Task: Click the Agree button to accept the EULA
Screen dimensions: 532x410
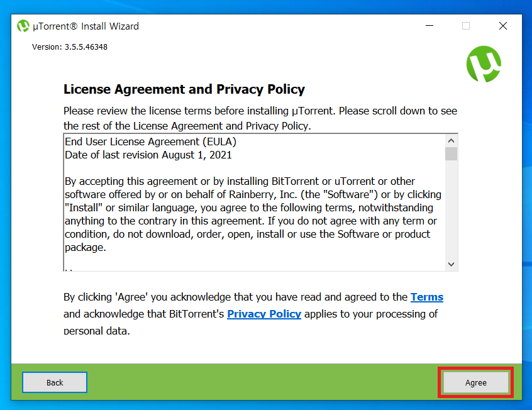Action: click(x=475, y=382)
